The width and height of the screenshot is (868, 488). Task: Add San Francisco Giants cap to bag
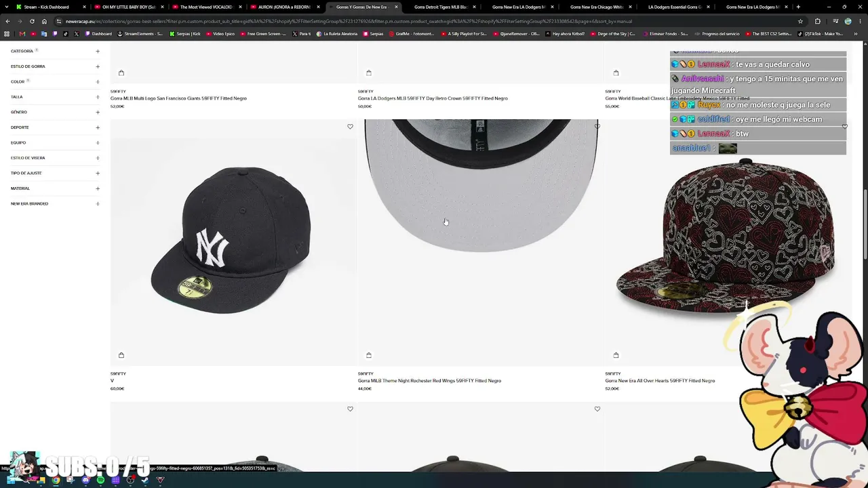(121, 73)
